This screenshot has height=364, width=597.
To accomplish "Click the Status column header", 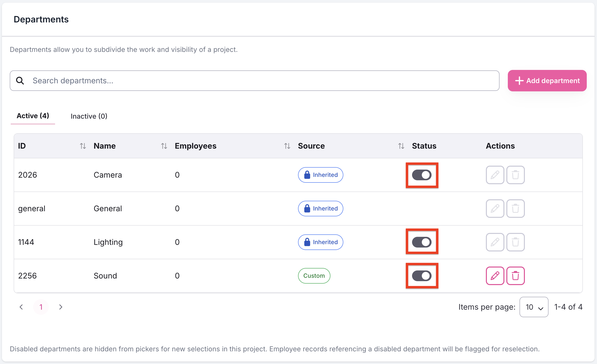I will [424, 146].
